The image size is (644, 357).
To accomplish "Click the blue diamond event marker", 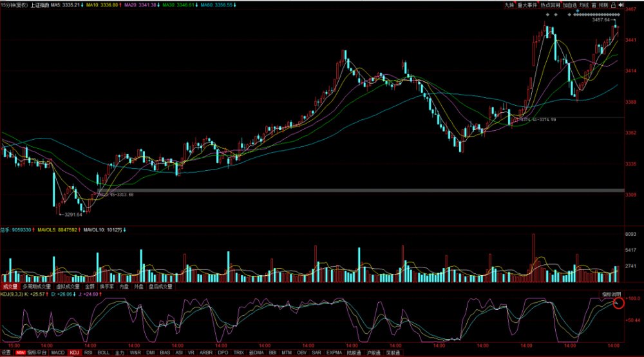I will (578, 11).
